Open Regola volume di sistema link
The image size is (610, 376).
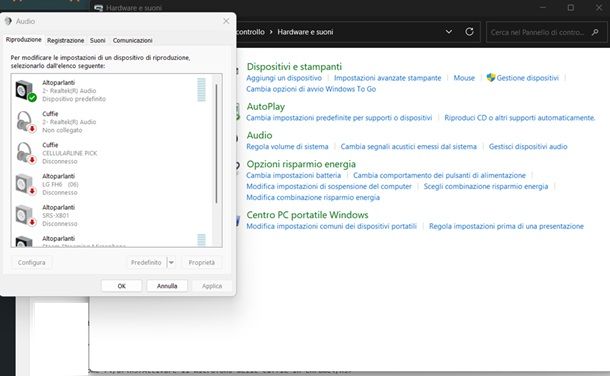(287, 147)
